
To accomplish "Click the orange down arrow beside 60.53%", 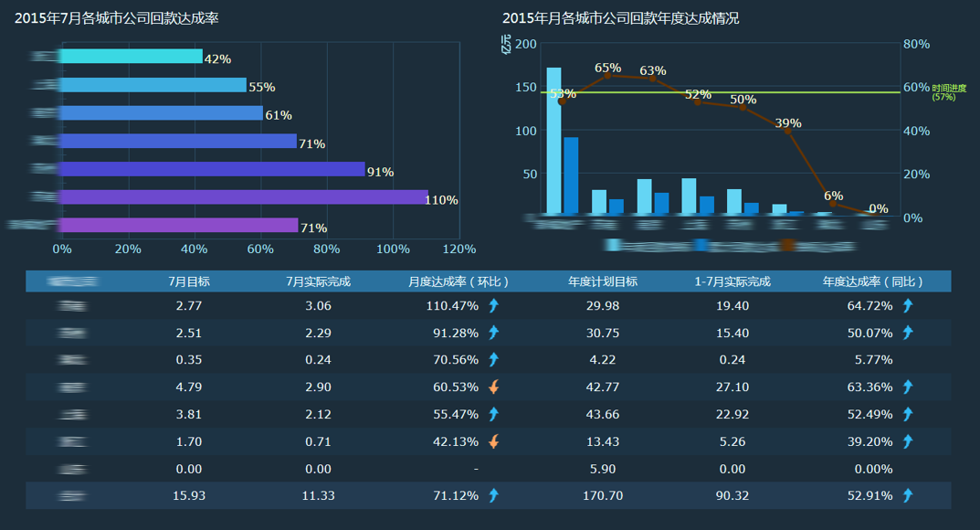I will [494, 387].
